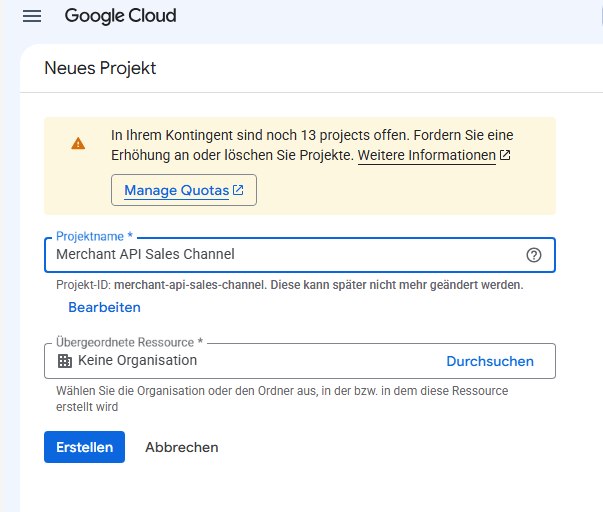Click the Neues Projekt heading
The width and height of the screenshot is (603, 512).
point(100,68)
